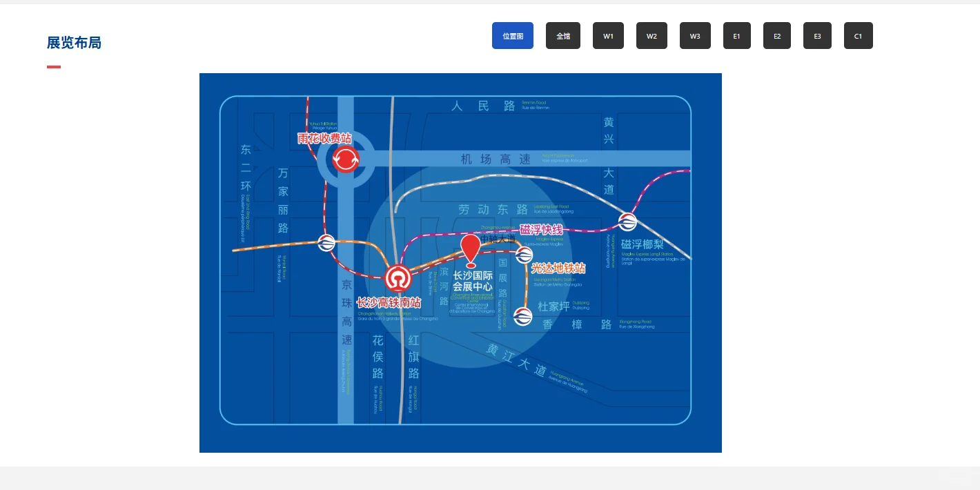Click the 长沙高铁南站 railway station icon
Viewport: 980px width, 490px height.
click(x=398, y=278)
